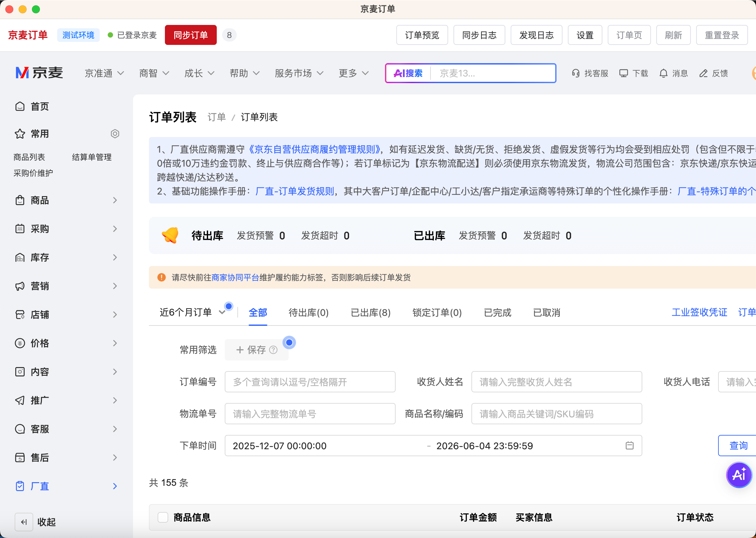
Task: Click the 查询 search button
Action: point(738,446)
